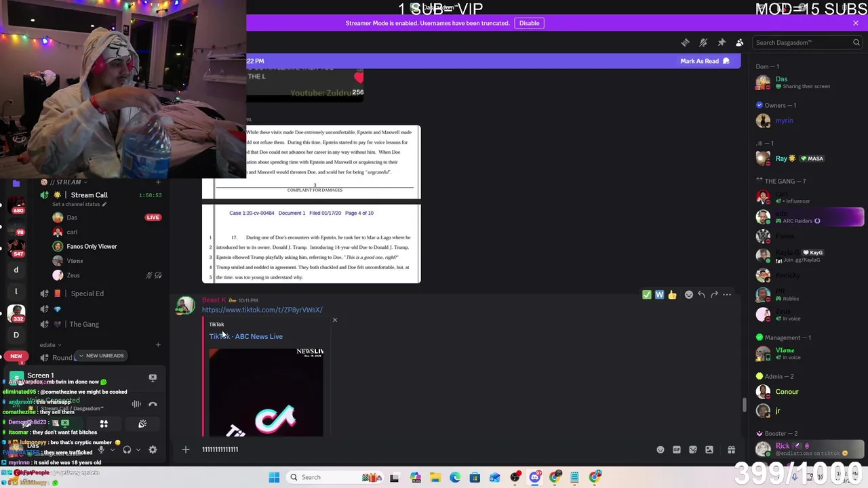Remove the TikTok embed preview
The height and width of the screenshot is (488, 868).
point(334,320)
